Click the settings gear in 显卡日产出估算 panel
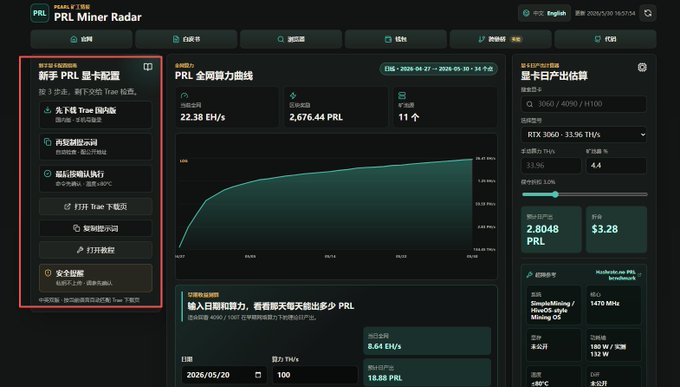 642,67
